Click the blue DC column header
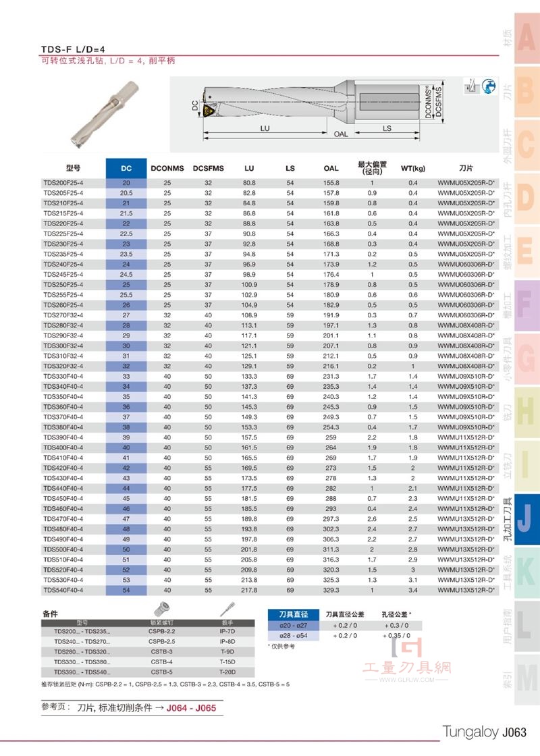The height and width of the screenshot is (756, 540). 126,168
